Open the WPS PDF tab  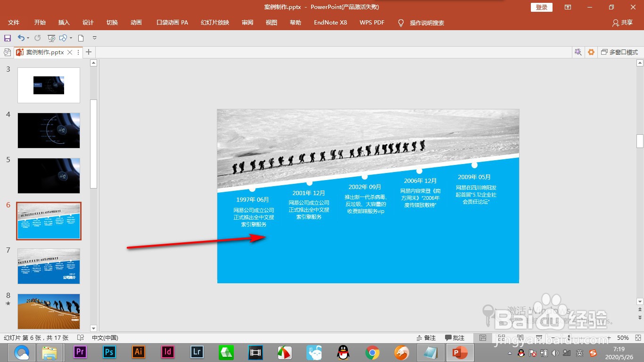point(372,23)
